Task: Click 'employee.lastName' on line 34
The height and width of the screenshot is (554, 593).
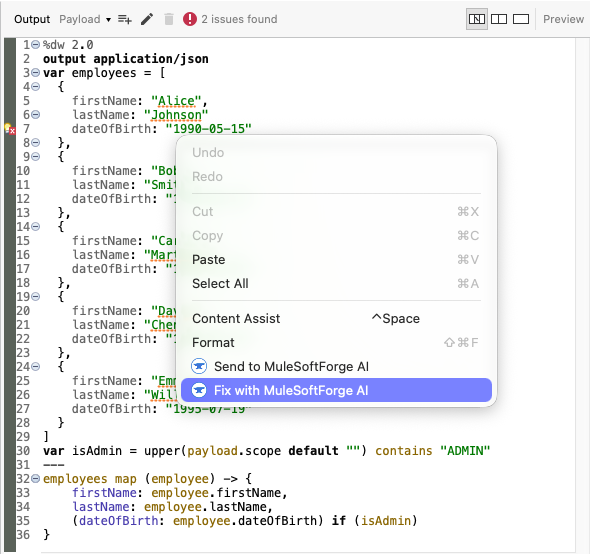Action: coord(205,507)
